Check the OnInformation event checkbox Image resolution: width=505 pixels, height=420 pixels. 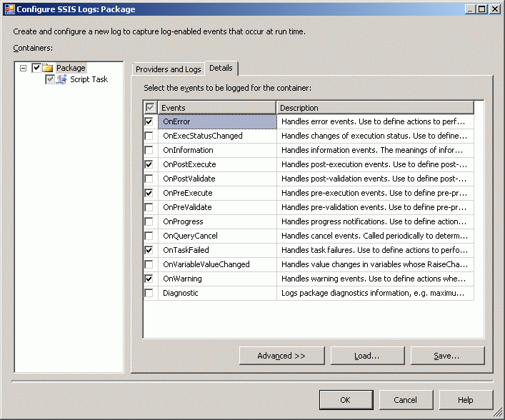149,150
